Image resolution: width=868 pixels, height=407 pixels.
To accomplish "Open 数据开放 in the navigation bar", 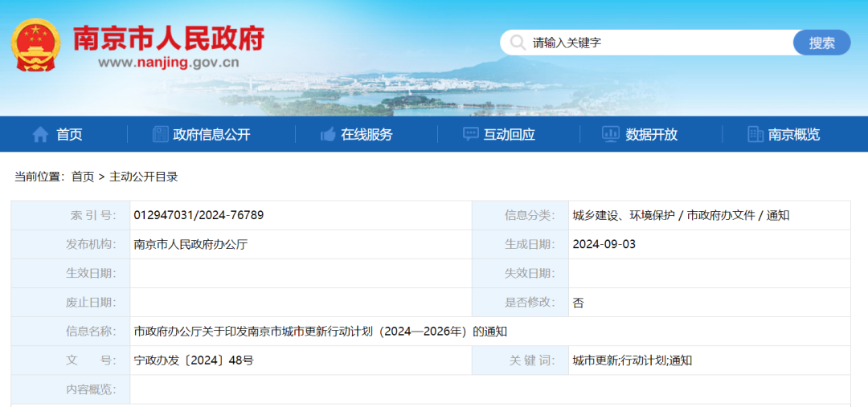I will 652,134.
